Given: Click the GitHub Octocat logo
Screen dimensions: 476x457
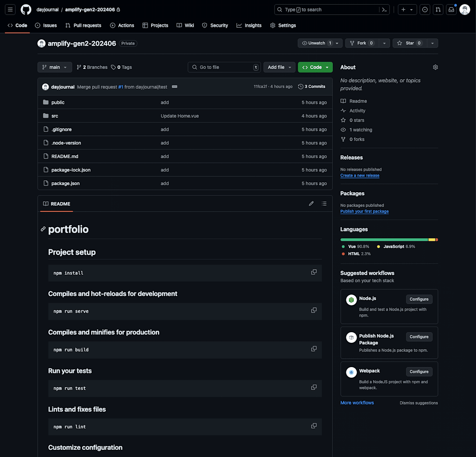Looking at the screenshot, I should (x=26, y=10).
